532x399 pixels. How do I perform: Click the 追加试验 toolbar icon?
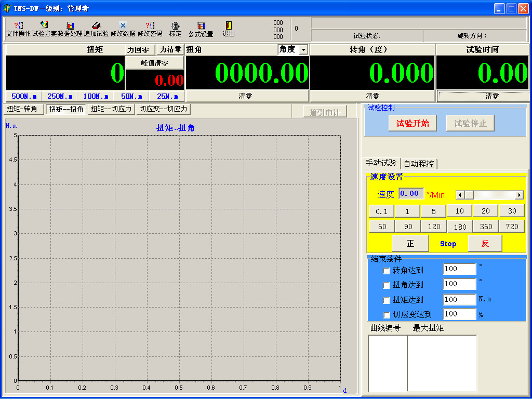(x=96, y=29)
